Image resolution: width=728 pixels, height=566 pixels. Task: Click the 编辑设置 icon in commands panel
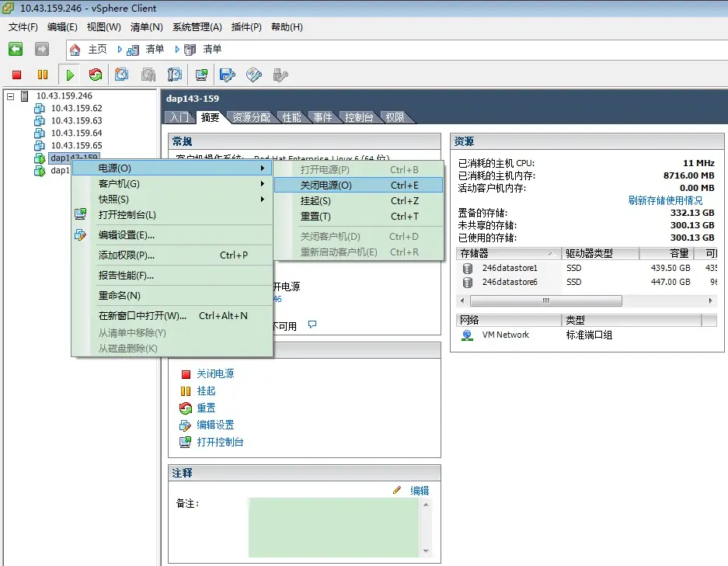click(x=185, y=425)
